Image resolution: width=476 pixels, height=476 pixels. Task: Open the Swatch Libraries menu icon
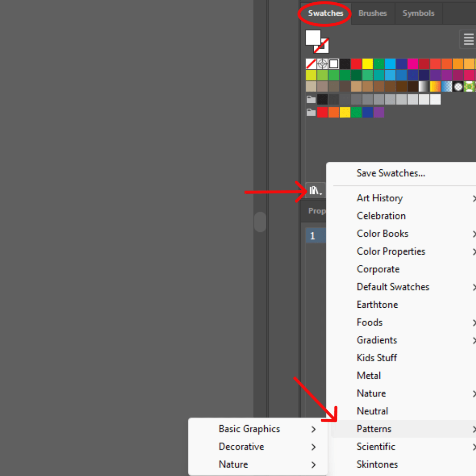click(x=314, y=190)
